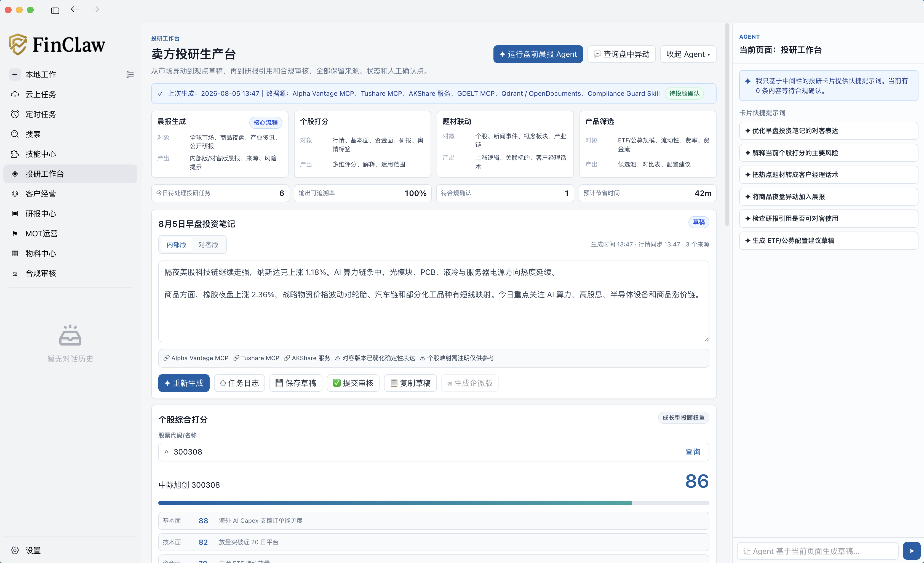The width and height of the screenshot is (924, 563).
Task: Click the Agent prompt input field
Action: (x=818, y=551)
